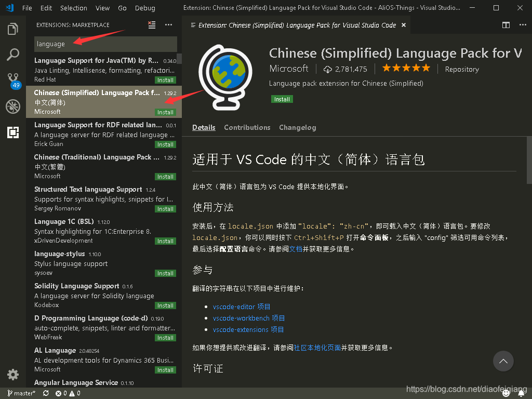
Task: Install Language Support for Java extension
Action: pyautogui.click(x=165, y=80)
